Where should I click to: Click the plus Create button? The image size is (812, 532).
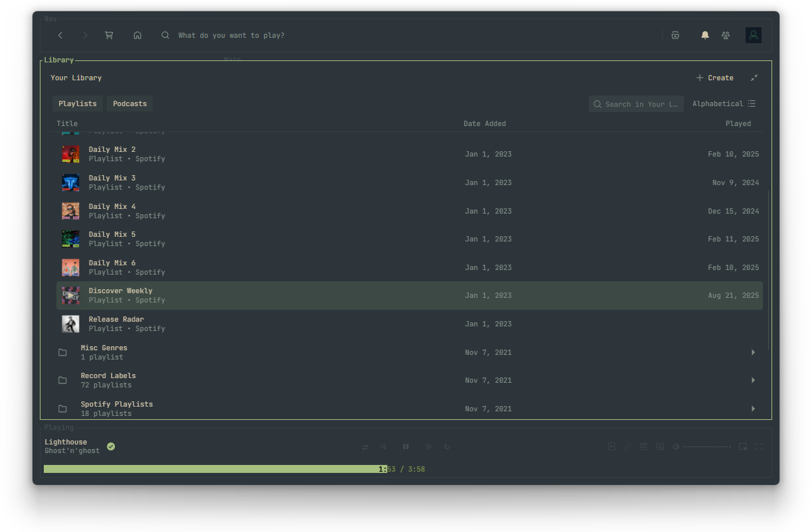714,78
